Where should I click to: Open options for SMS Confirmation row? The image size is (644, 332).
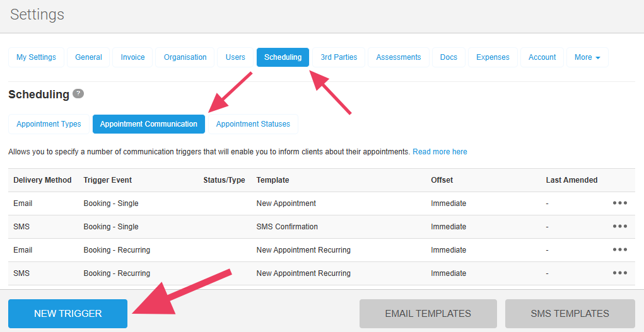coord(620,227)
